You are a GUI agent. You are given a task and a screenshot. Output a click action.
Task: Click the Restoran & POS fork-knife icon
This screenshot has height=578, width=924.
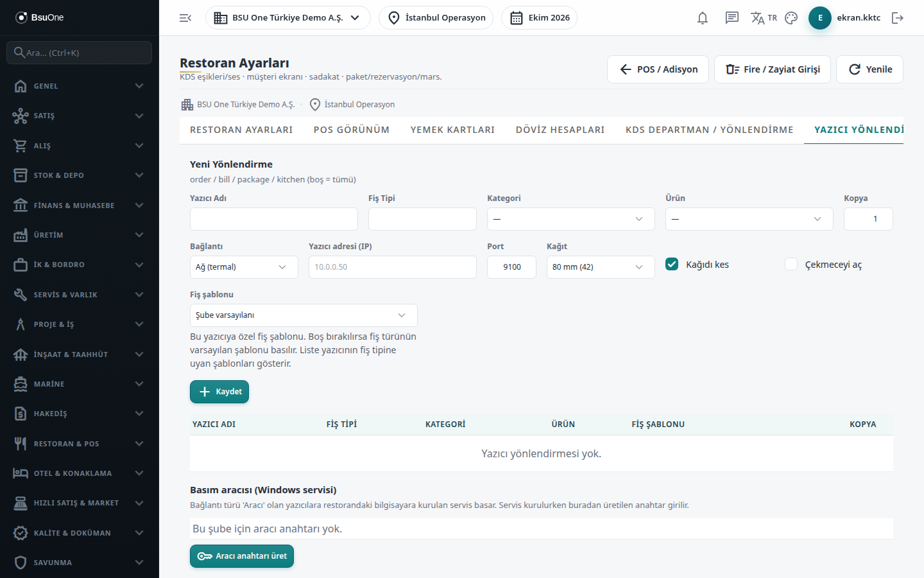[21, 443]
